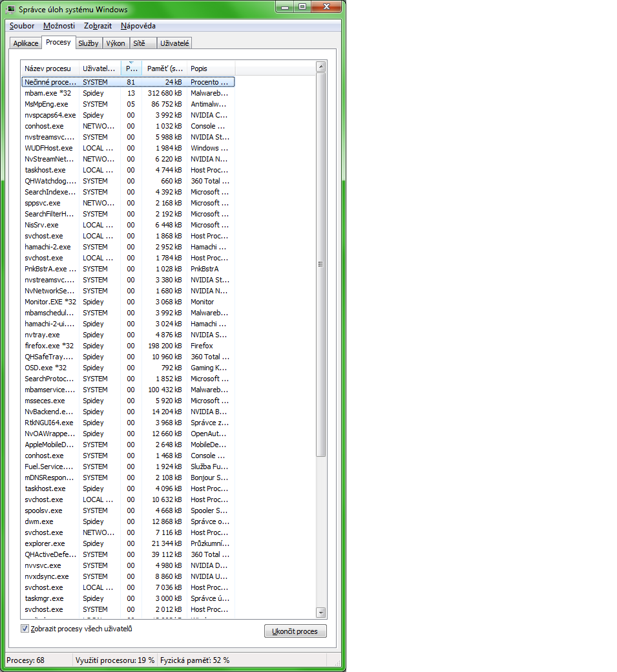Select the 'taskmgr.exe' process
Viewport: 617px width, 672px height.
click(128, 598)
